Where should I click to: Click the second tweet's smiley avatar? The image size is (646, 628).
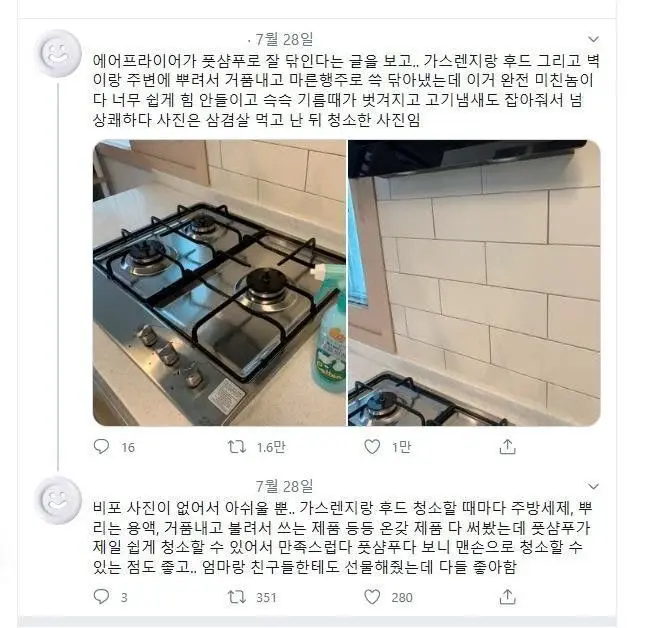click(58, 500)
